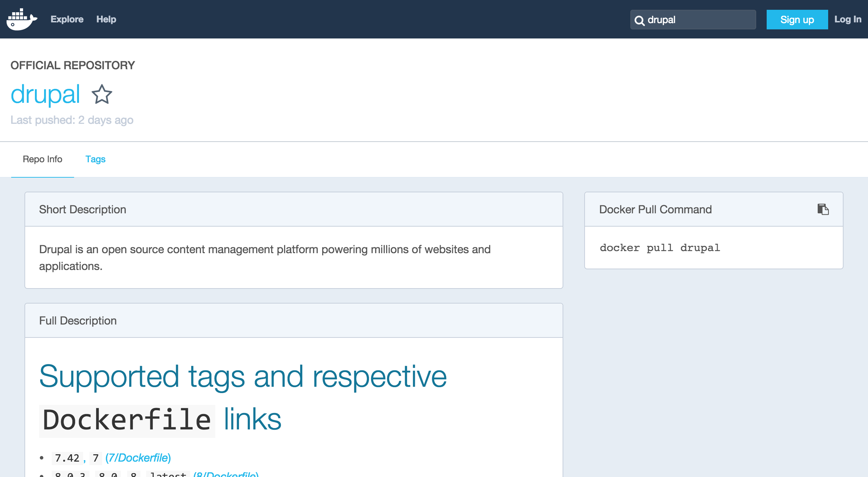Switch to the Tags tab
This screenshot has height=477, width=868.
point(95,159)
